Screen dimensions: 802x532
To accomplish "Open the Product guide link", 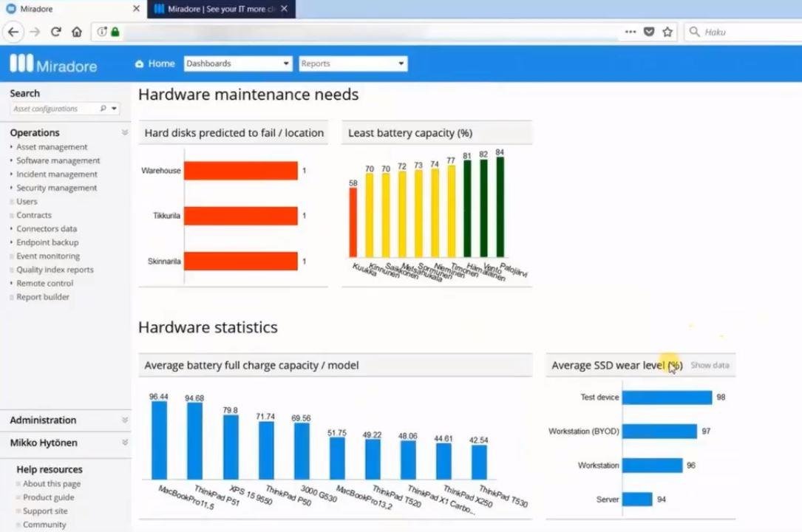I will click(49, 497).
